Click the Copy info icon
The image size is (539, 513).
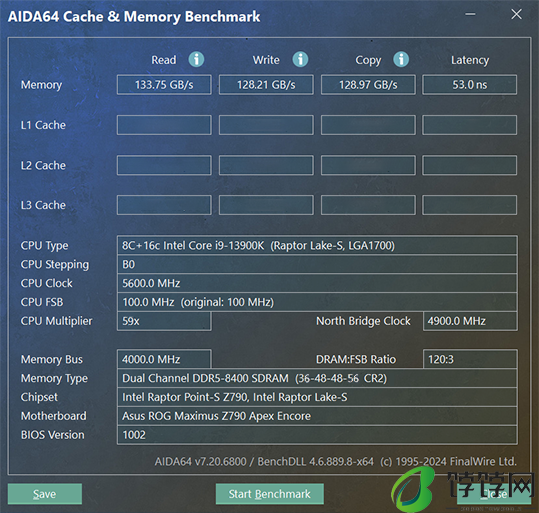401,59
